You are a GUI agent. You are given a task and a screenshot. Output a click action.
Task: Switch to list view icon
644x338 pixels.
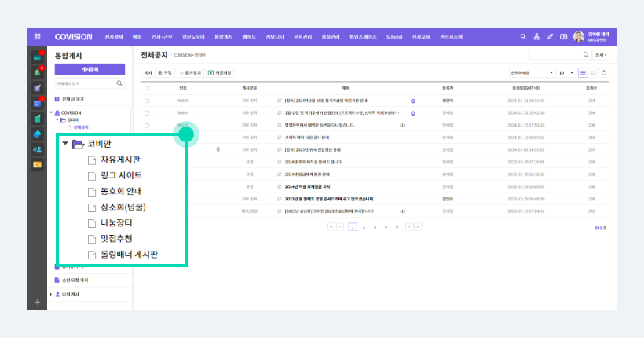click(583, 73)
